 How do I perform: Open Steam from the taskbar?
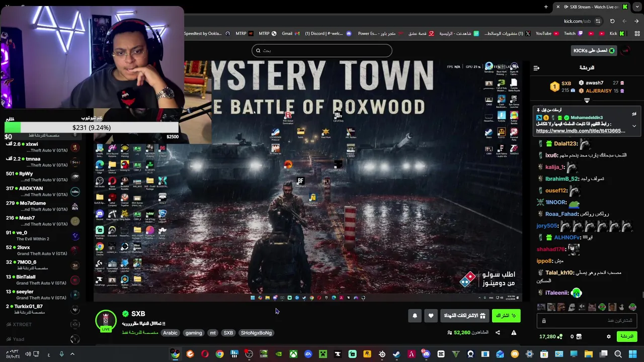point(396,354)
